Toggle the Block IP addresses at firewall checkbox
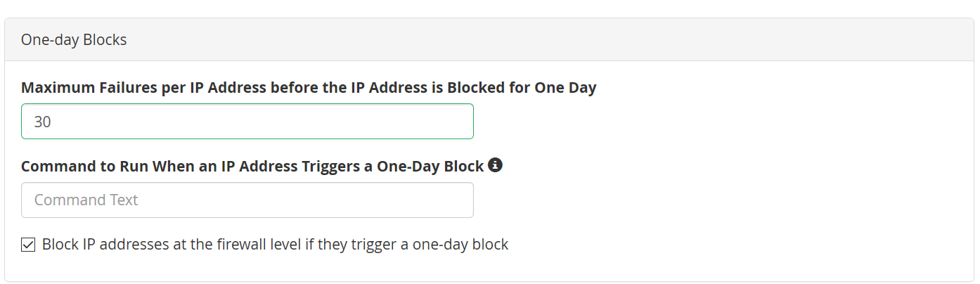This screenshot has width=980, height=284. (28, 245)
